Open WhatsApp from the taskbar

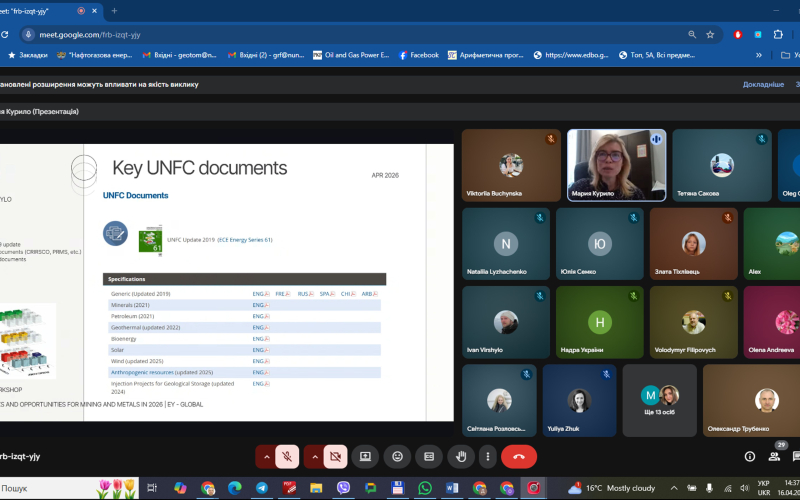click(x=424, y=488)
